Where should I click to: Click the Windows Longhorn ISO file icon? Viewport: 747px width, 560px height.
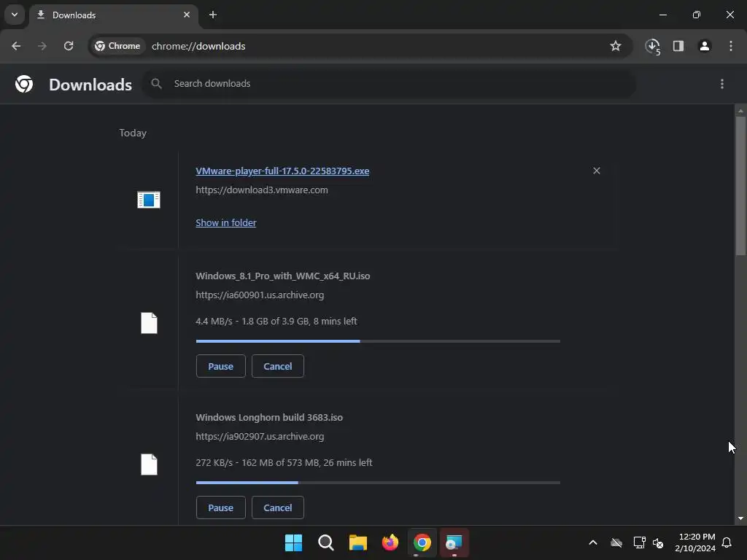[149, 464]
